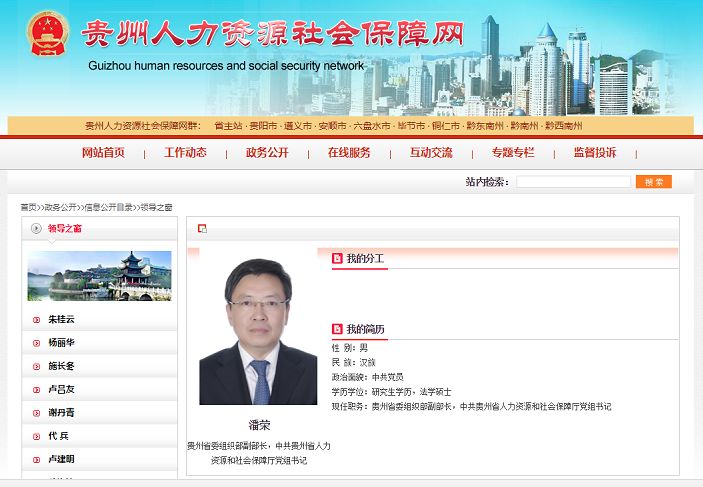Click the red icon next to 我的简历
This screenshot has height=487, width=703.
tap(337, 329)
